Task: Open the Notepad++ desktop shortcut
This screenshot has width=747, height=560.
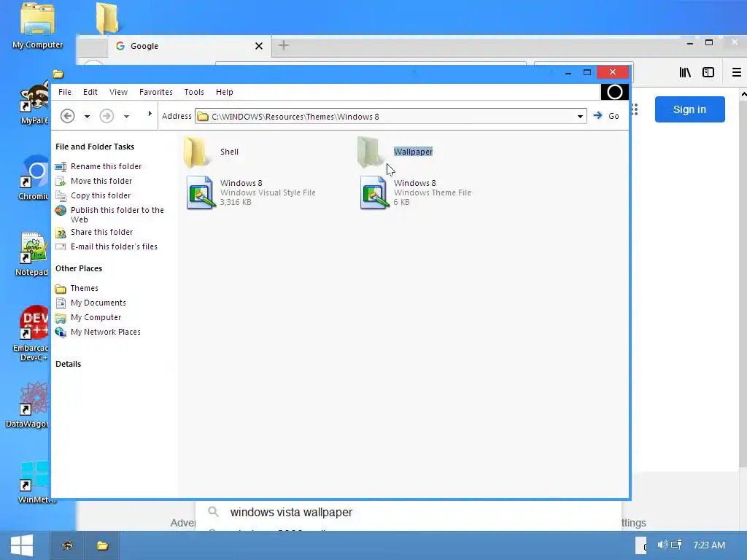Action: pyautogui.click(x=32, y=254)
